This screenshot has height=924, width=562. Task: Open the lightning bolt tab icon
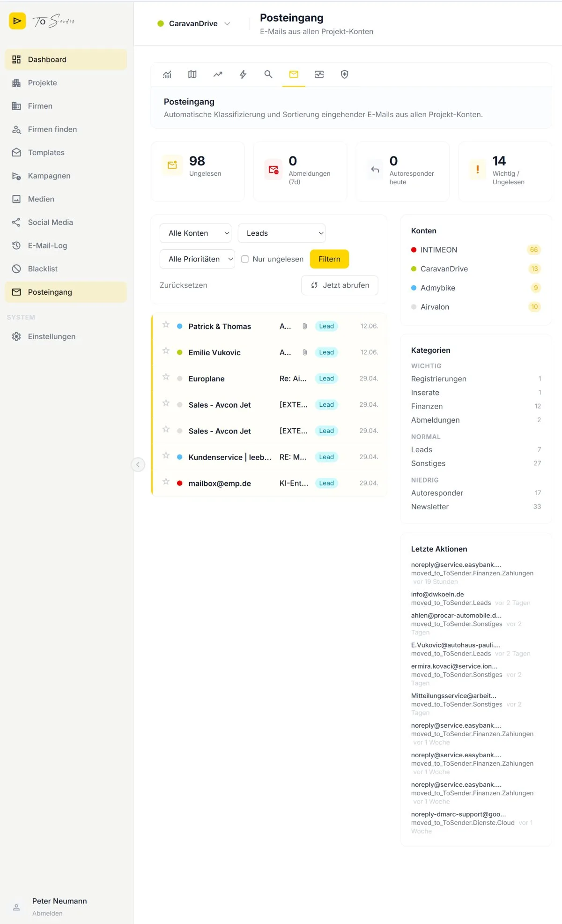pos(243,74)
